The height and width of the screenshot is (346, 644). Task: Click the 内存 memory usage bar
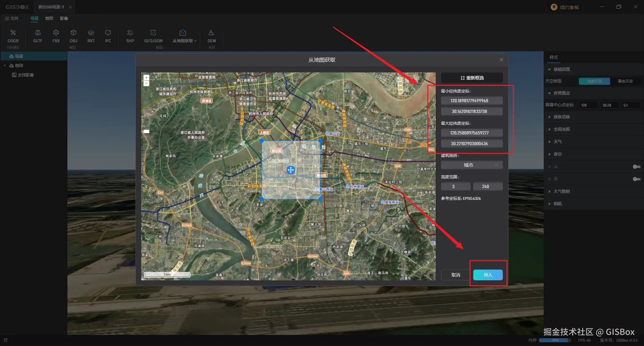click(555, 340)
